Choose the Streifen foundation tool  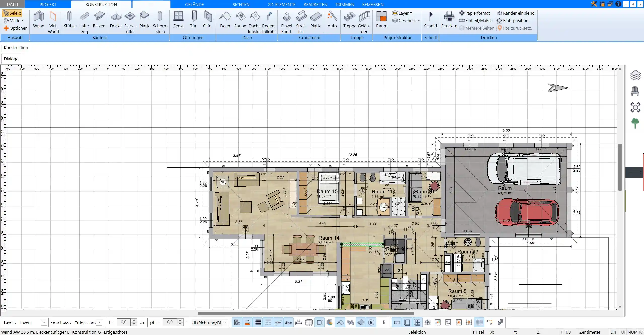301,22
